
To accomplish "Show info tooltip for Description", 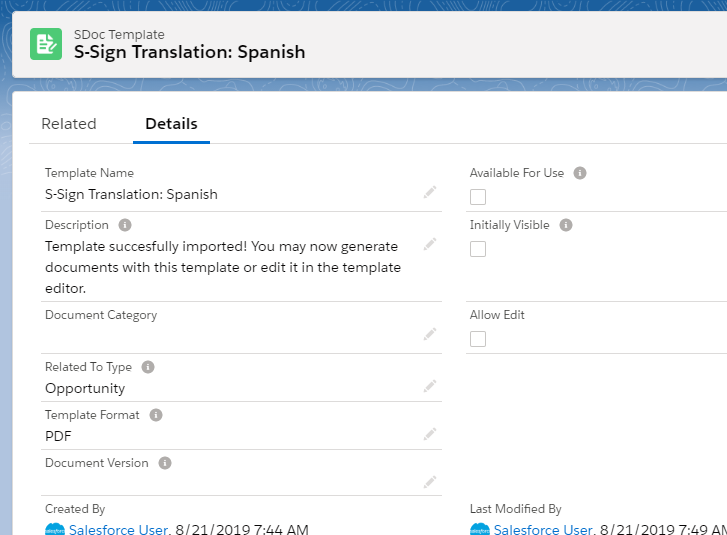I will point(125,225).
